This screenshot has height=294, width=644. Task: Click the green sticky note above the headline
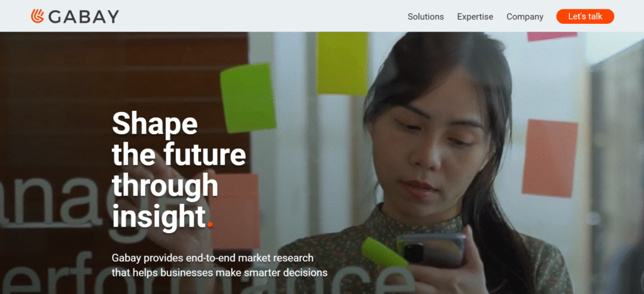248,98
